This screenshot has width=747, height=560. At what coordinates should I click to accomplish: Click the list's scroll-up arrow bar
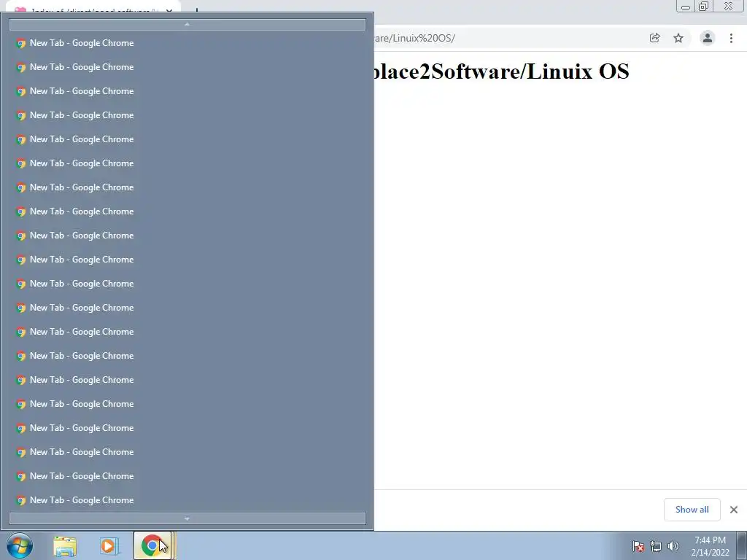point(187,24)
